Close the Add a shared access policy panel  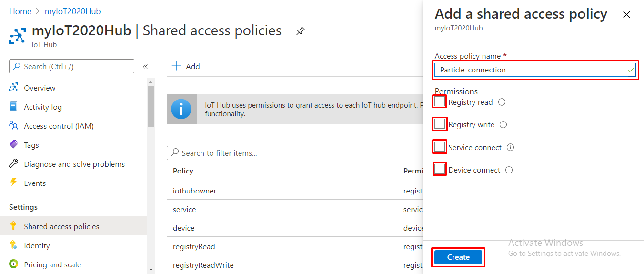point(626,15)
